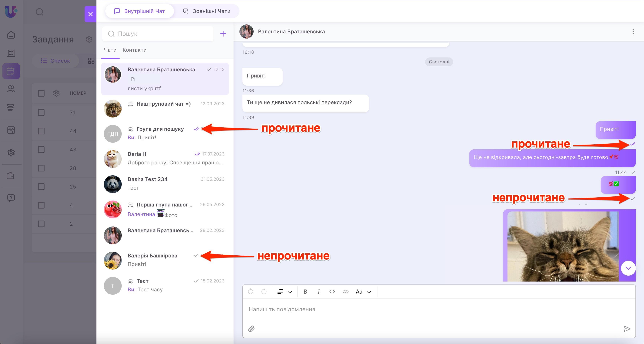Viewport: 644px width, 344px height.
Task: Toggle bold text formatting
Action: (x=305, y=292)
